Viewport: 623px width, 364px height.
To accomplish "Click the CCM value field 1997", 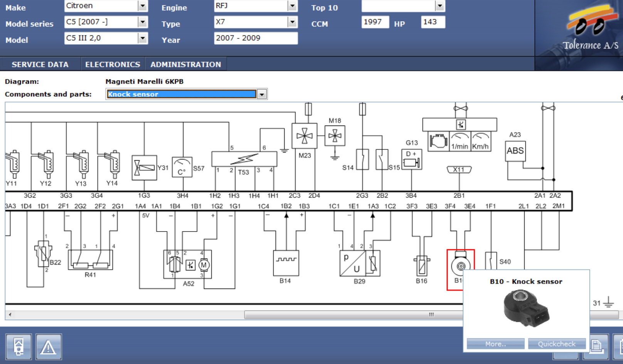I will 375,22.
